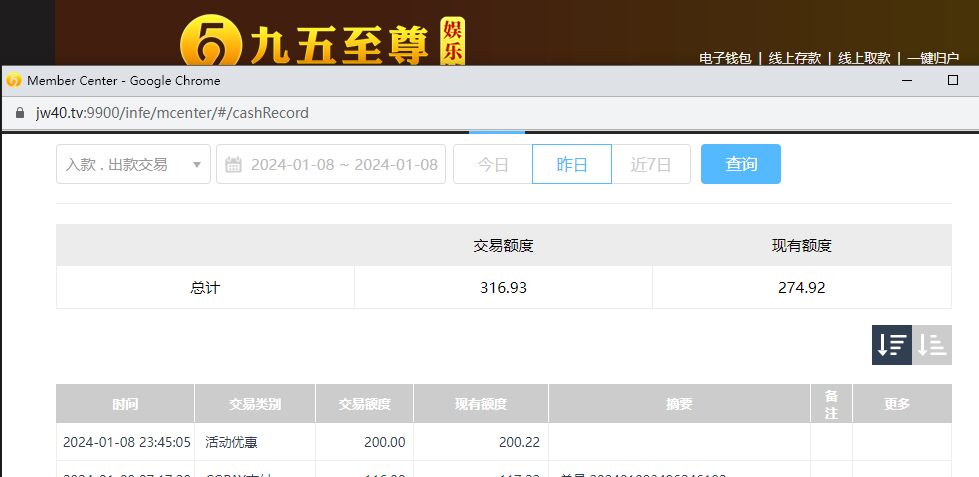Maximize the Member Center window

click(x=953, y=80)
